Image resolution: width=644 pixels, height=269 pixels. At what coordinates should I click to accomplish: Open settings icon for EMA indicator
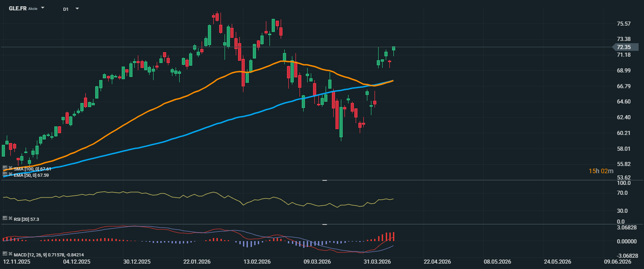pos(4,174)
